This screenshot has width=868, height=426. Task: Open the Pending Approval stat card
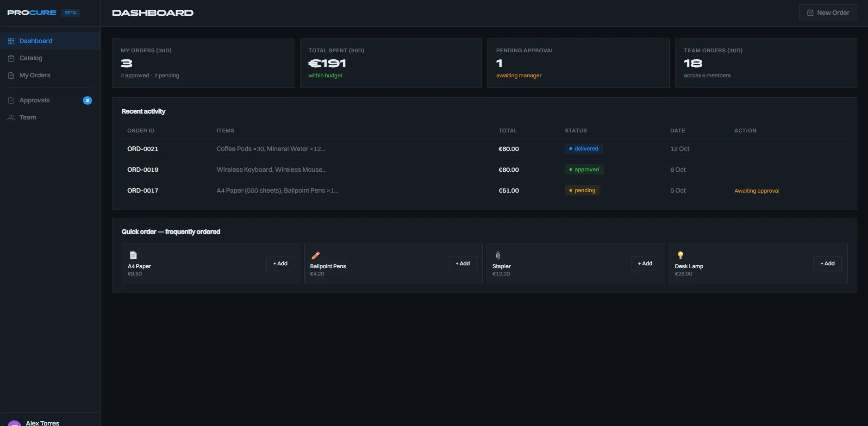[x=579, y=63]
